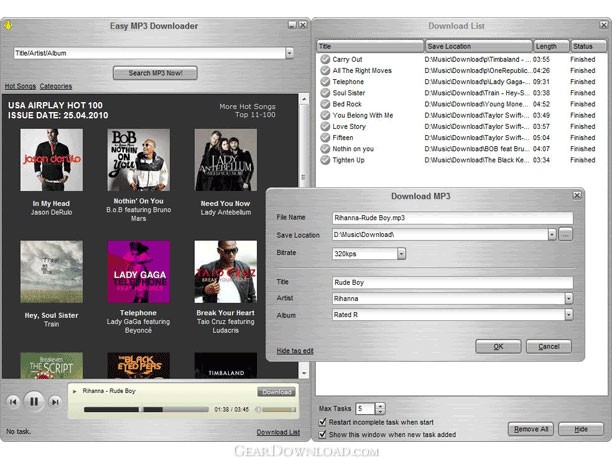Close the Easy MP3 Downloader window
This screenshot has height=459, width=612.
pos(302,25)
